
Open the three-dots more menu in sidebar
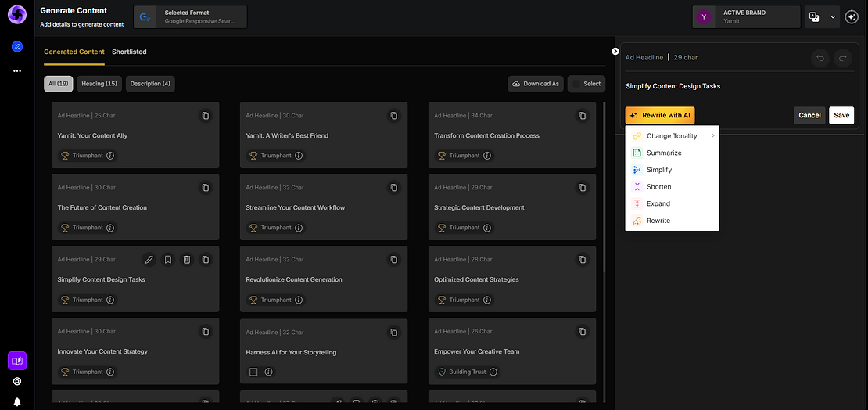(17, 71)
